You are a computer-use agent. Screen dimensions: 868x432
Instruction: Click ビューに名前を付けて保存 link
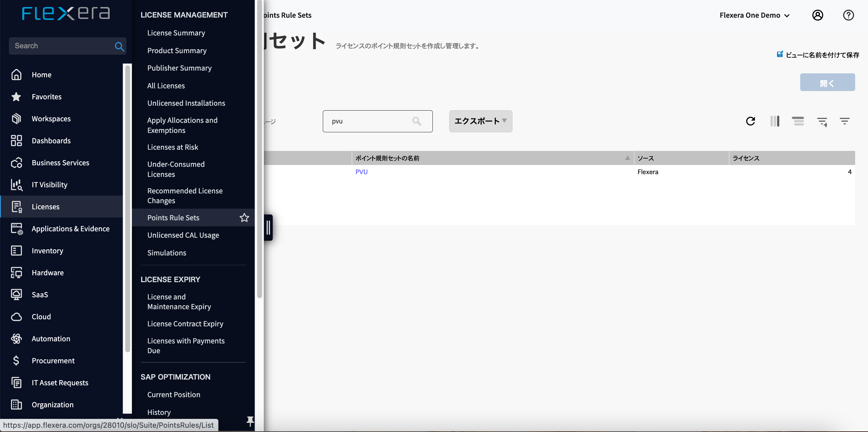[822, 55]
